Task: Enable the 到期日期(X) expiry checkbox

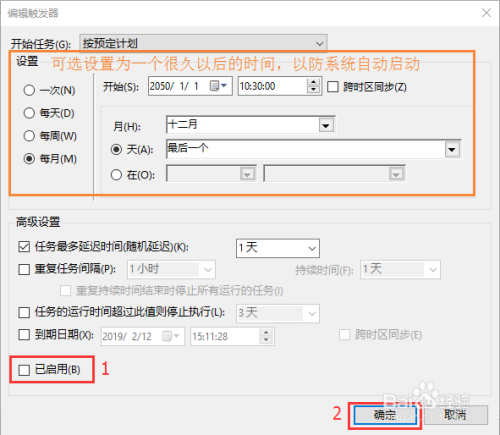Action: pyautogui.click(x=24, y=335)
